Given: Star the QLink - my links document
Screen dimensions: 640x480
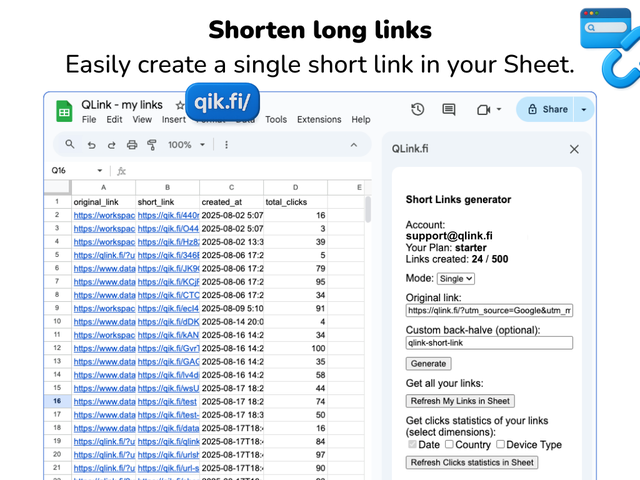Looking at the screenshot, I should (180, 106).
